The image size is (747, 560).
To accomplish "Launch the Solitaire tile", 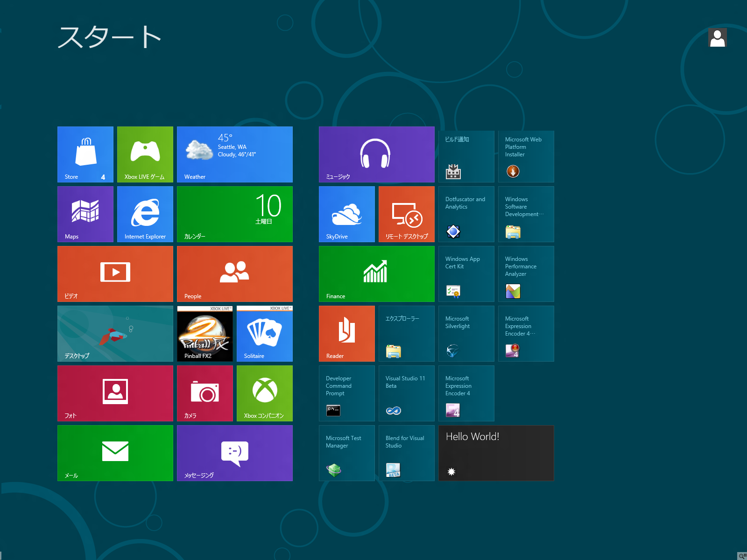I will [x=265, y=334].
